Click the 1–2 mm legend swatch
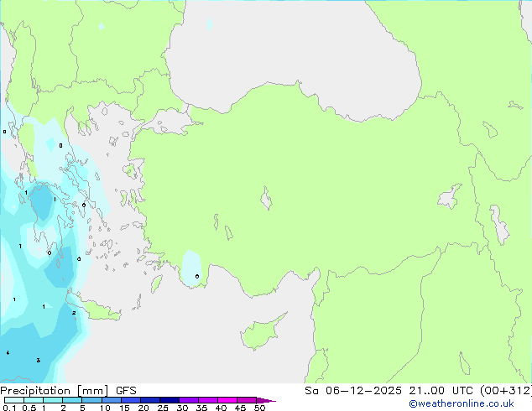The width and height of the screenshot is (532, 411). (x=53, y=400)
